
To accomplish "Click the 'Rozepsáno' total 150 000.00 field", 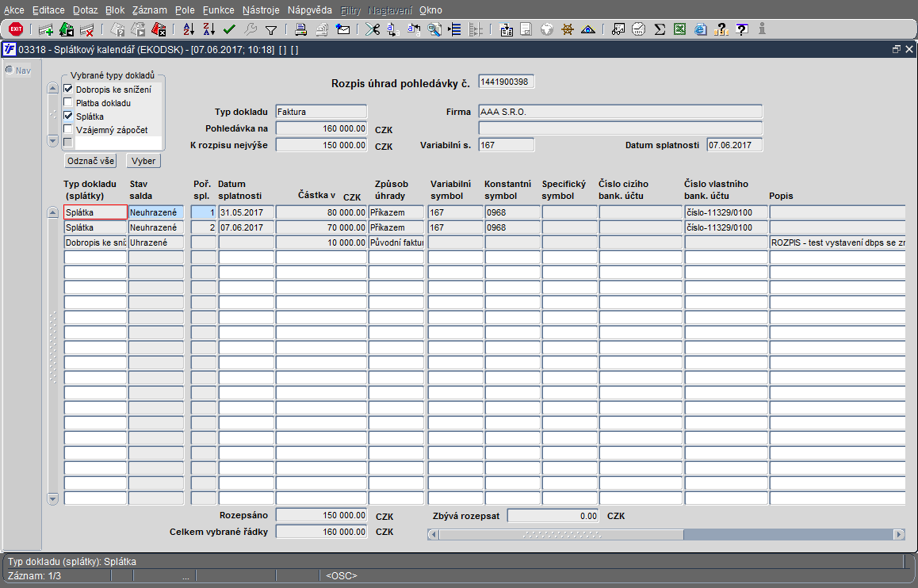I will pos(321,515).
